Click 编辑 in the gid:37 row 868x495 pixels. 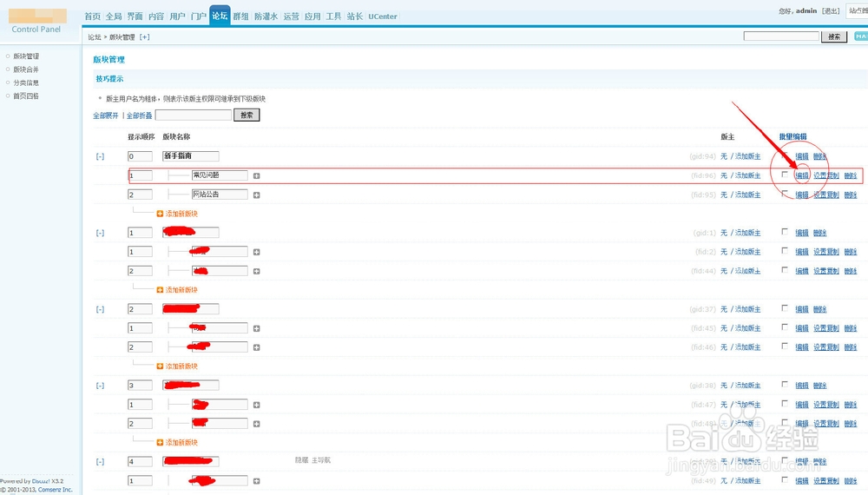(x=801, y=309)
